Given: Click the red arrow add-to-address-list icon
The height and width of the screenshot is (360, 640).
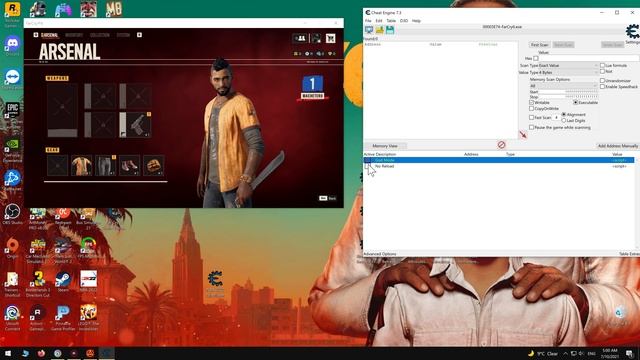Looking at the screenshot, I should [523, 134].
